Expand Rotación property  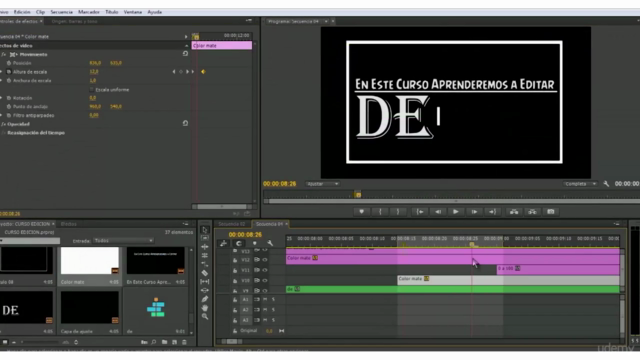pyautogui.click(x=1, y=98)
